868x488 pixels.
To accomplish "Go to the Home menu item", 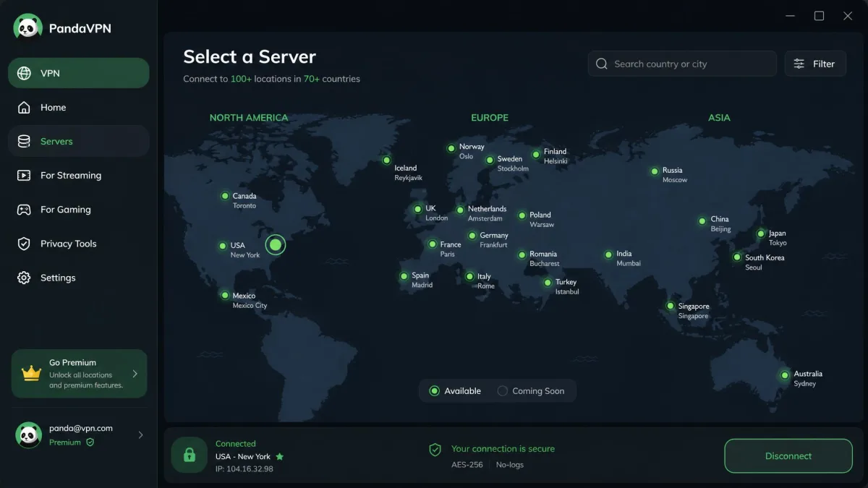I will click(x=79, y=107).
